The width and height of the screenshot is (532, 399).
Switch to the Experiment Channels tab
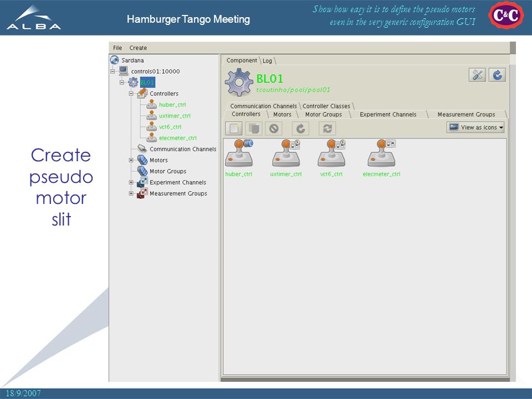[388, 115]
